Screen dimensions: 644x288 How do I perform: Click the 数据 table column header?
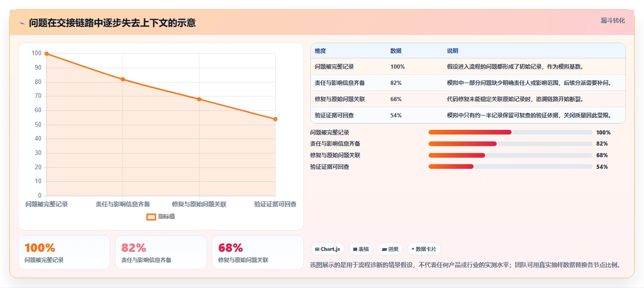pyautogui.click(x=396, y=51)
